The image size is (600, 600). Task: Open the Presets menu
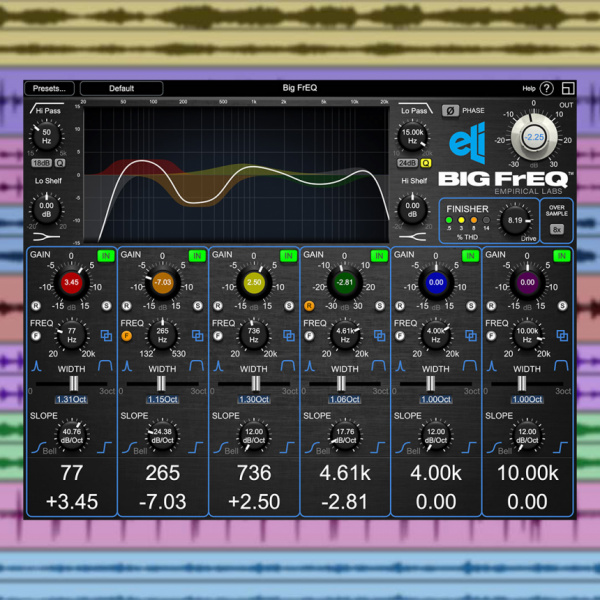point(49,88)
